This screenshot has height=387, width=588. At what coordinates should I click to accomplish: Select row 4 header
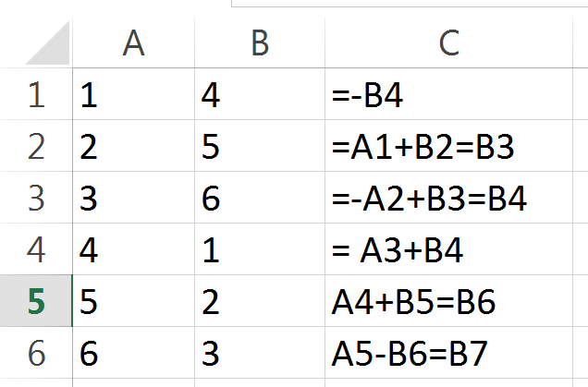click(36, 250)
